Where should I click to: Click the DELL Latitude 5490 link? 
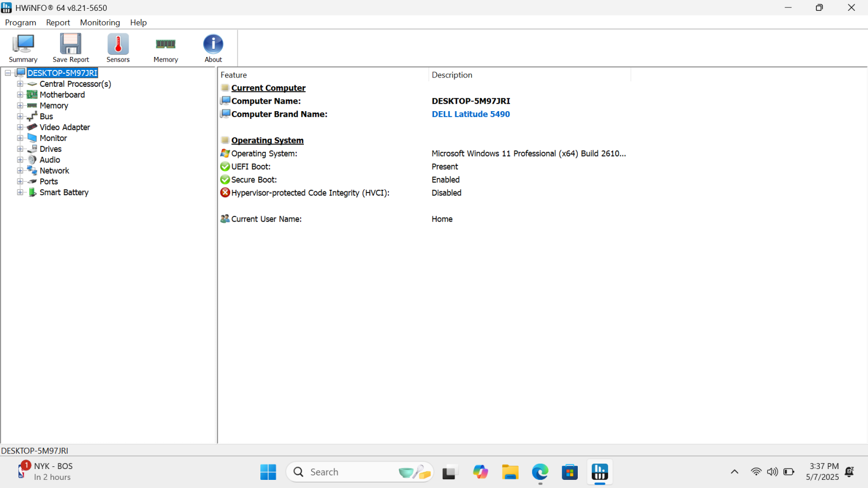[x=470, y=114]
